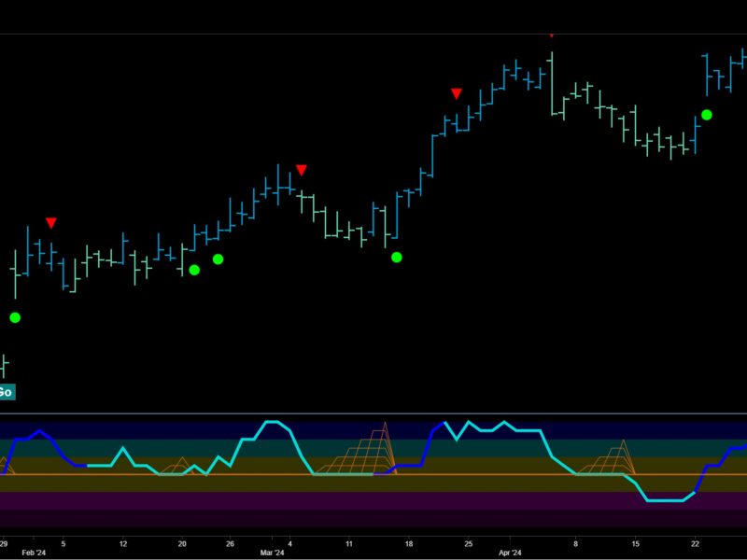Click the 'Feb '24' month label
This screenshot has height=560, width=747.
[34, 553]
